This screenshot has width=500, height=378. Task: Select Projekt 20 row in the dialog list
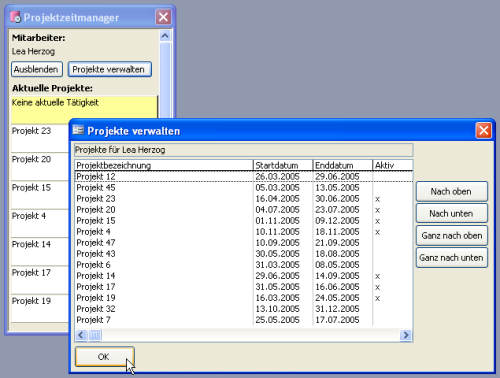pyautogui.click(x=244, y=209)
